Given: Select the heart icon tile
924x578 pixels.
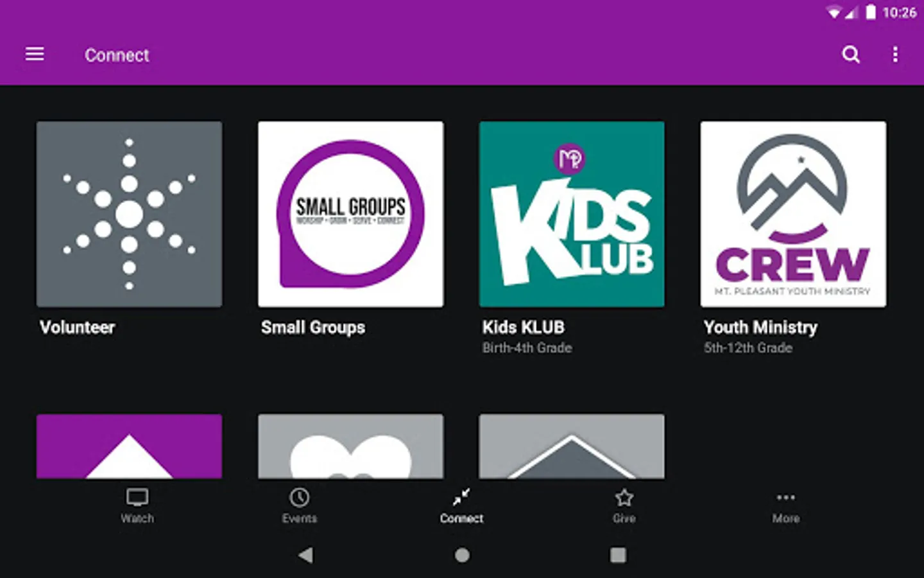Looking at the screenshot, I should [x=350, y=446].
